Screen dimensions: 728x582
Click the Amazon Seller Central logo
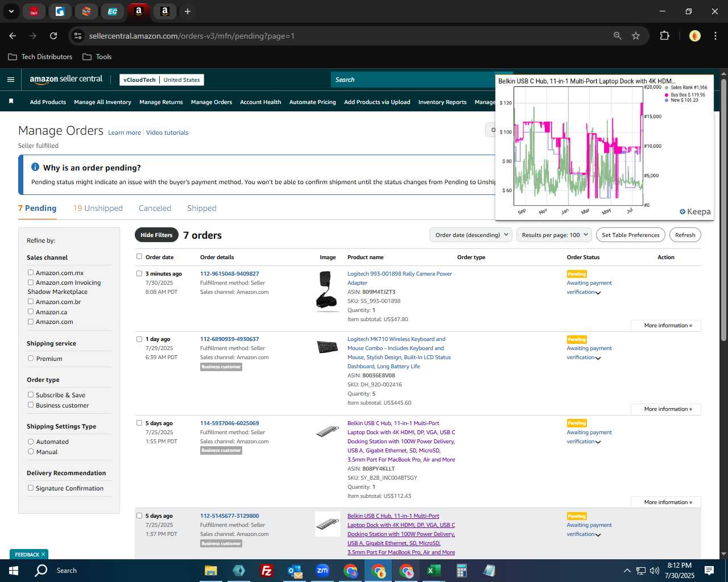click(x=66, y=80)
